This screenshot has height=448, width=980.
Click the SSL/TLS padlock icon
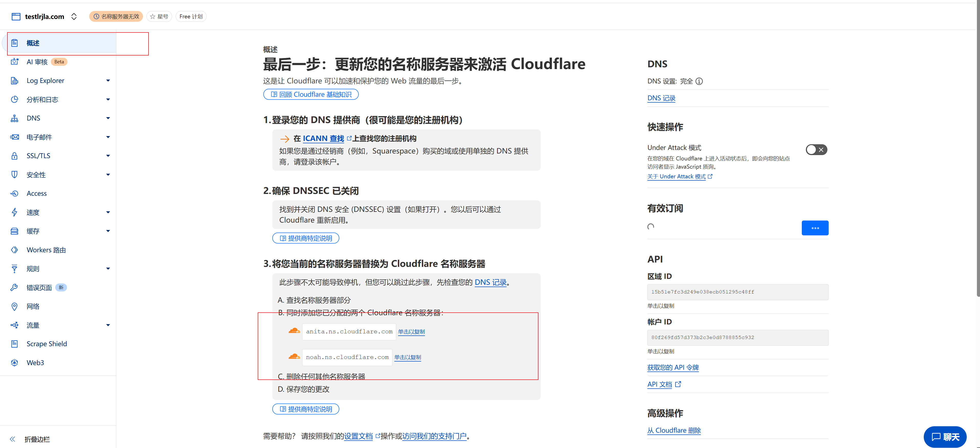click(15, 156)
